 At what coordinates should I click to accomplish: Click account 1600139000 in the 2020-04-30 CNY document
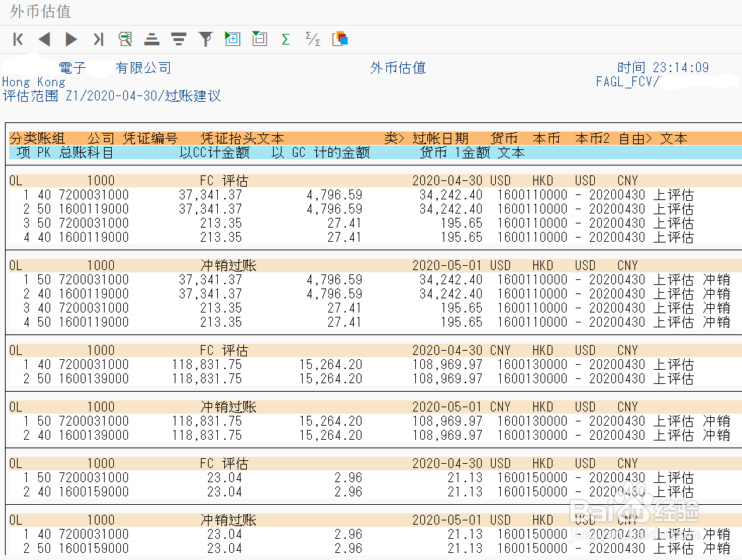93,379
